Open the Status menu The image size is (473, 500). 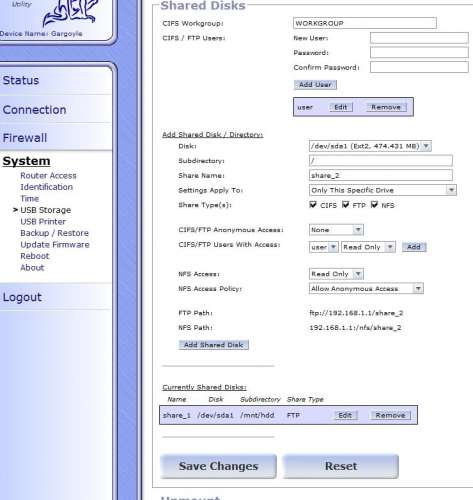(x=21, y=80)
